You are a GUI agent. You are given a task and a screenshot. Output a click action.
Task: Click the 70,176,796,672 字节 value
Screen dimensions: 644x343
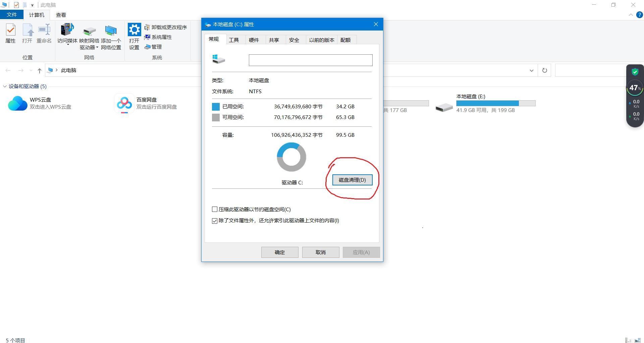[x=298, y=117]
